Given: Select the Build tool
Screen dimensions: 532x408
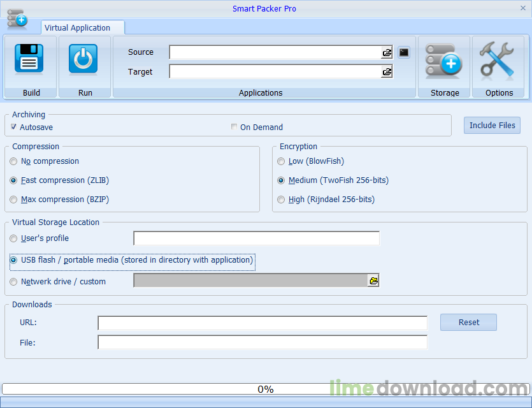Looking at the screenshot, I should tap(29, 59).
